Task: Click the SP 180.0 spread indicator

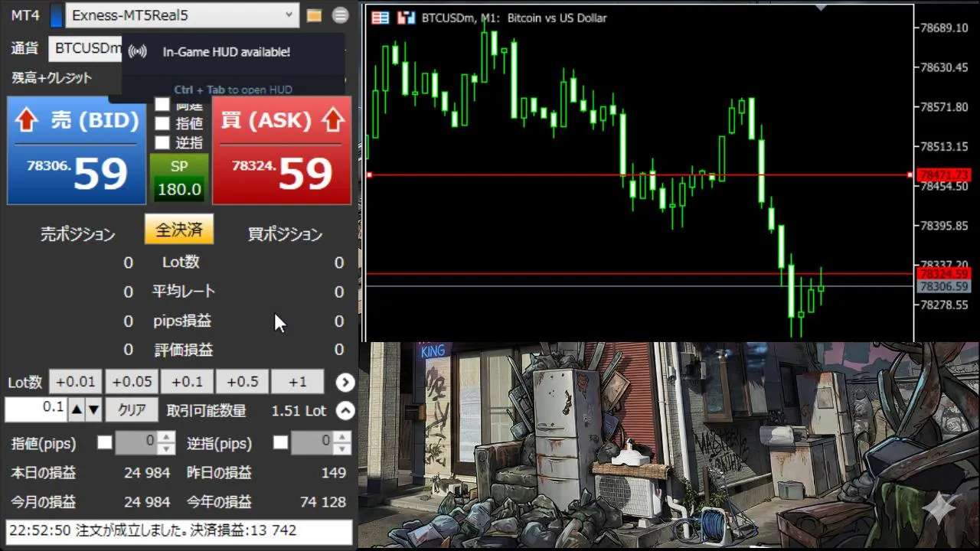Action: [179, 178]
